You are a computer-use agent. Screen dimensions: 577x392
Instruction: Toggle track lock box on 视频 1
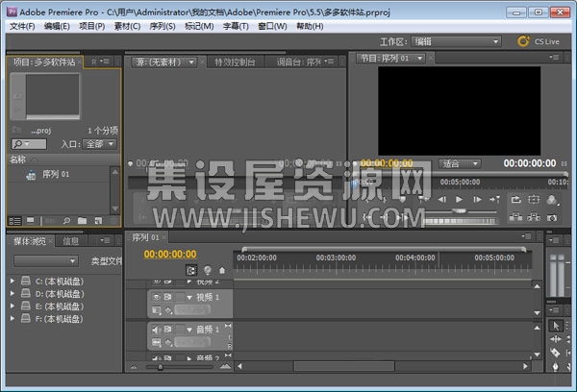pyautogui.click(x=180, y=297)
